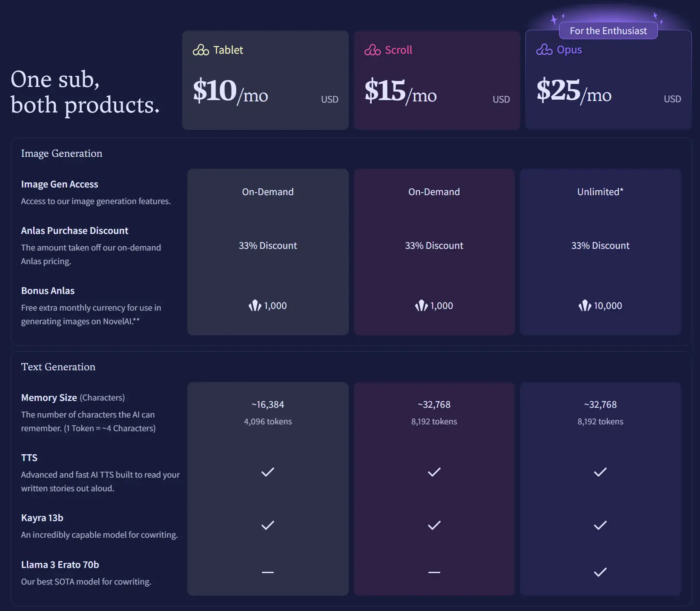Select the Opus $25/mo plan card
Screen dimensions: 700x611
pos(608,80)
